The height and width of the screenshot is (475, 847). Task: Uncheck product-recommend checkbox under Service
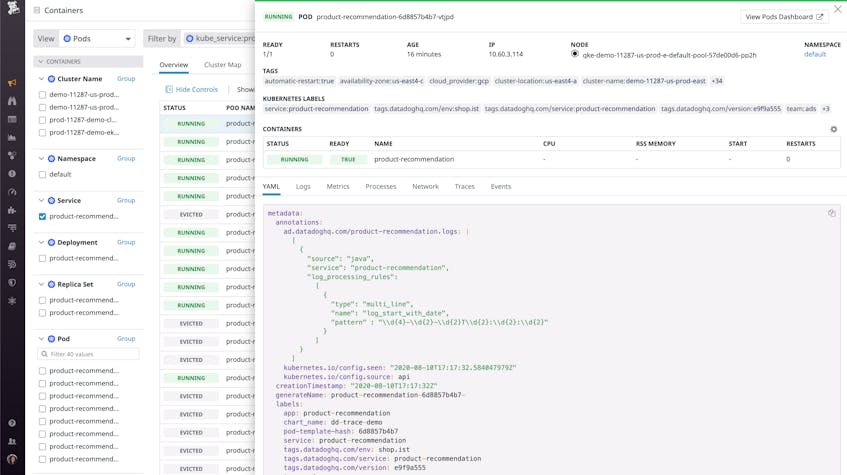tap(42, 216)
